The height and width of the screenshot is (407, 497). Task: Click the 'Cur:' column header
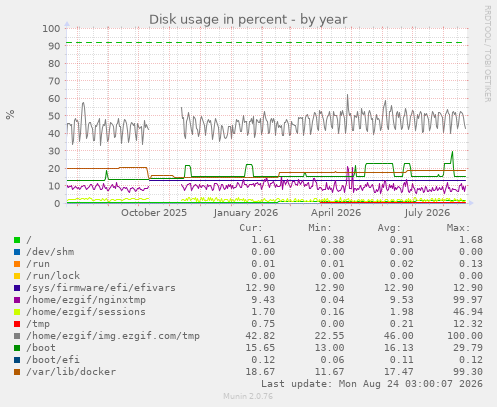[x=251, y=228]
